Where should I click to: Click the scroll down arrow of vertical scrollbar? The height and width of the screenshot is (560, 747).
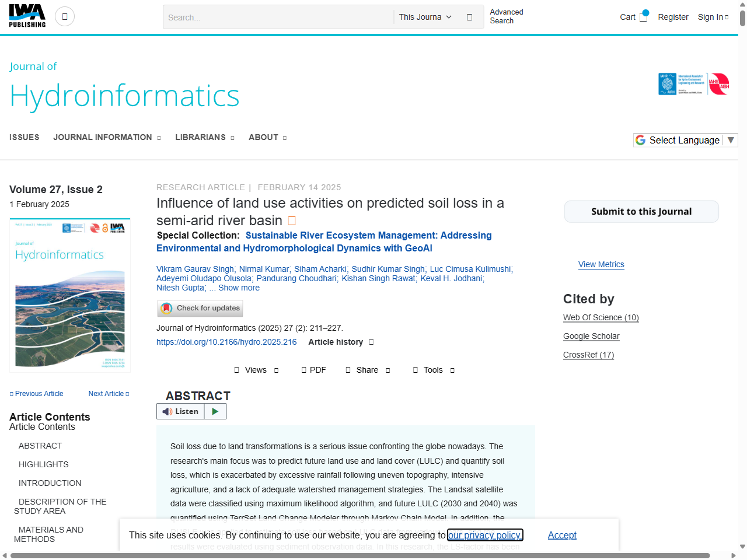(742, 547)
